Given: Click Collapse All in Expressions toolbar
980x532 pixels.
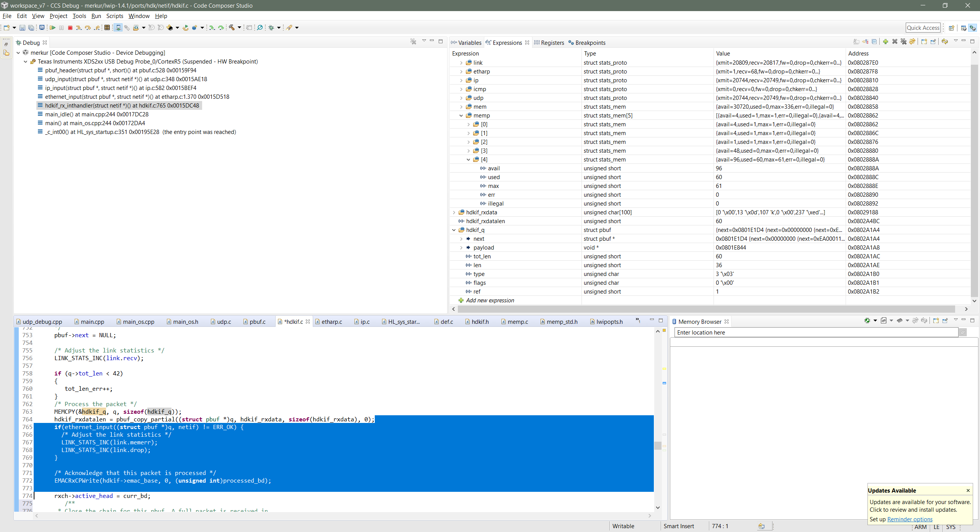Looking at the screenshot, I should [x=874, y=42].
